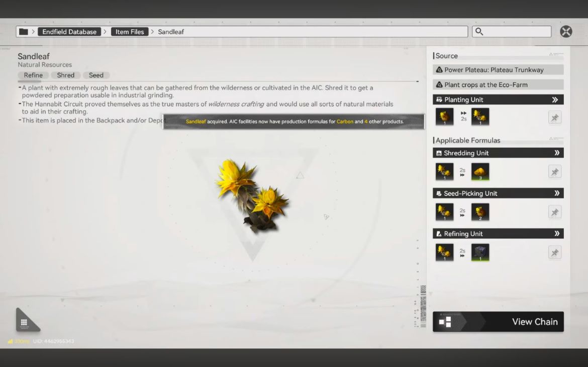This screenshot has height=367, width=588.
Task: Click the Applicable Formulas section heading
Action: 467,141
